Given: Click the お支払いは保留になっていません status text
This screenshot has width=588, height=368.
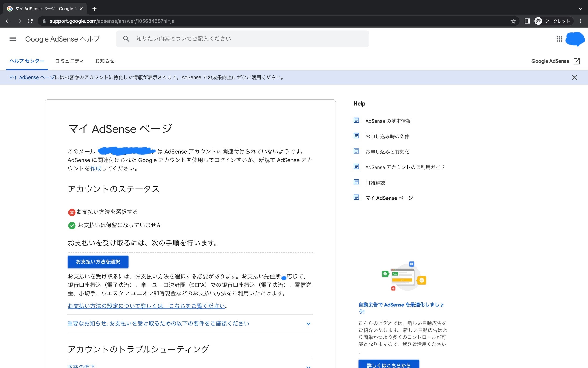Looking at the screenshot, I should (120, 225).
